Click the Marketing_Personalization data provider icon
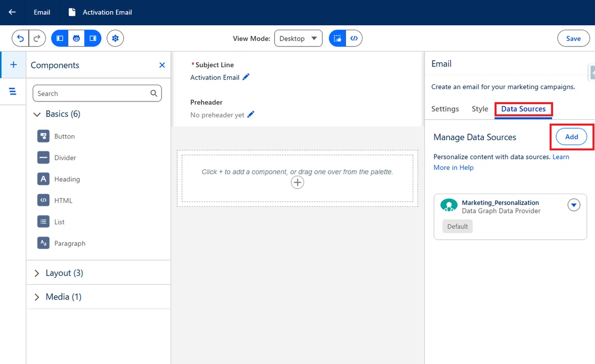Image resolution: width=595 pixels, height=364 pixels. (449, 206)
